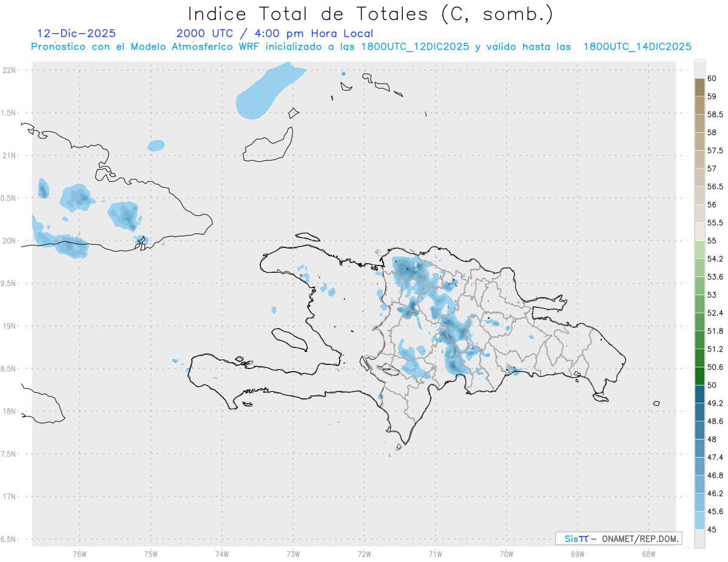Click the beige swatch between 55 and 55.5
728x562 pixels.
(x=699, y=232)
